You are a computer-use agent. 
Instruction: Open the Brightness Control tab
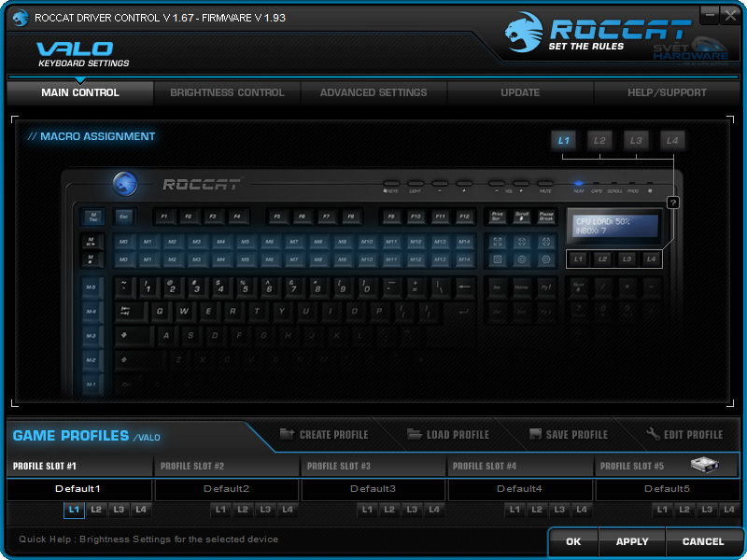pos(227,92)
